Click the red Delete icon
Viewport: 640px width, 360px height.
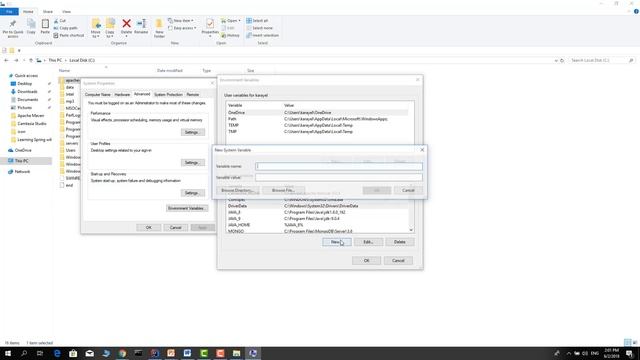point(127,24)
